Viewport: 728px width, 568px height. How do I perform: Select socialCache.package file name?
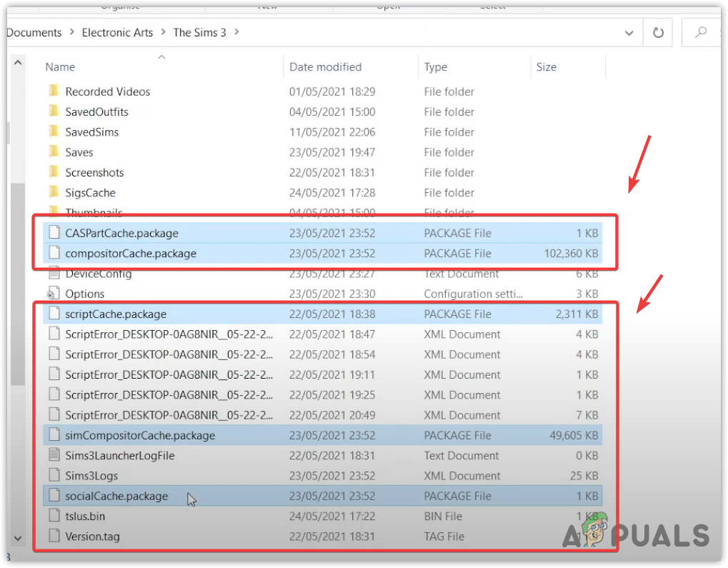(116, 496)
